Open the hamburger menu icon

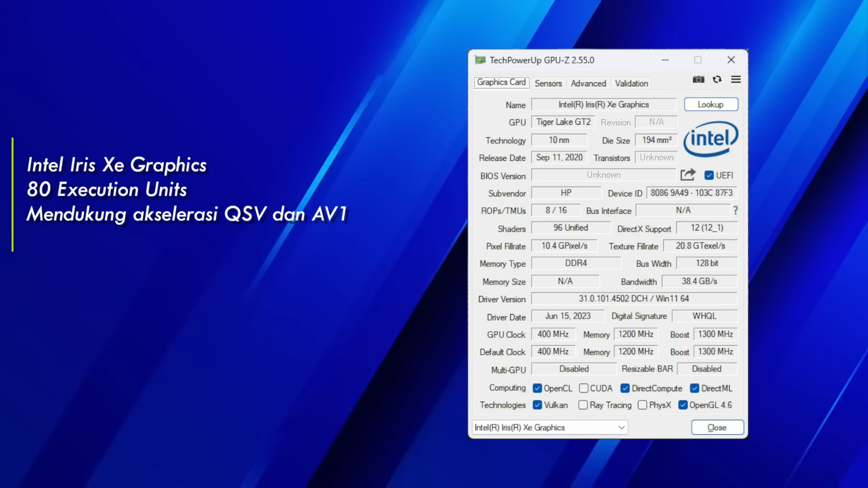click(736, 80)
